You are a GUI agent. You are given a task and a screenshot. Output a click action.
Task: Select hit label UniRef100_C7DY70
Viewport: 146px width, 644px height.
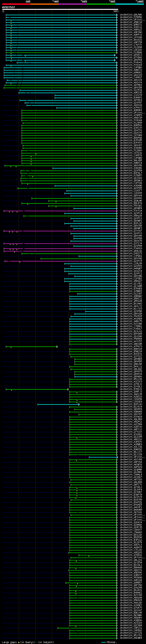tap(131, 45)
